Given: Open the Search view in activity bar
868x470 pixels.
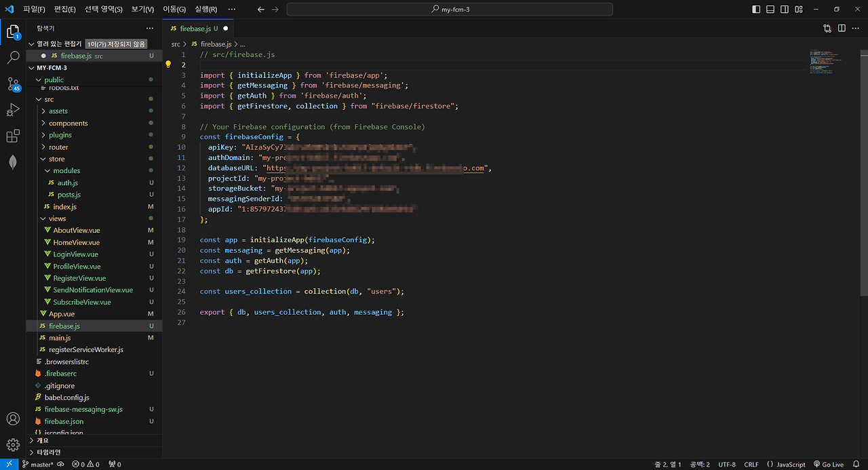Looking at the screenshot, I should 13,58.
